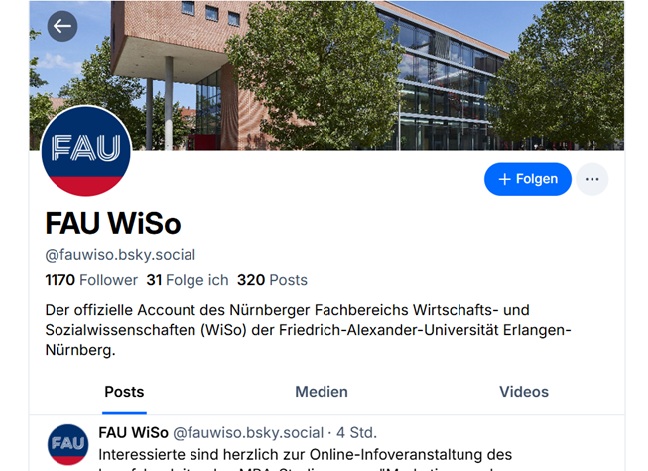View the 1170 Follower list
The width and height of the screenshot is (648, 471).
click(x=91, y=280)
